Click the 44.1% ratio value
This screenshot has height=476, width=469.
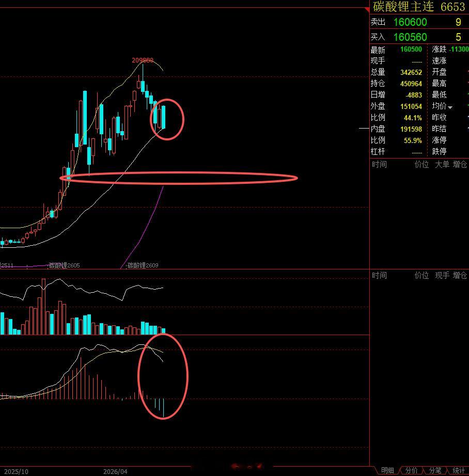click(413, 118)
